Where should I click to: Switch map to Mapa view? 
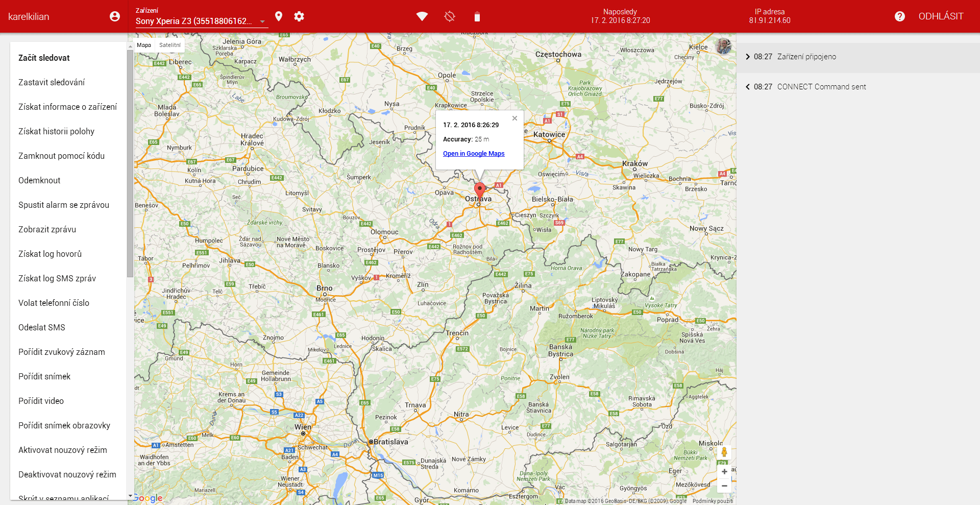pyautogui.click(x=144, y=45)
